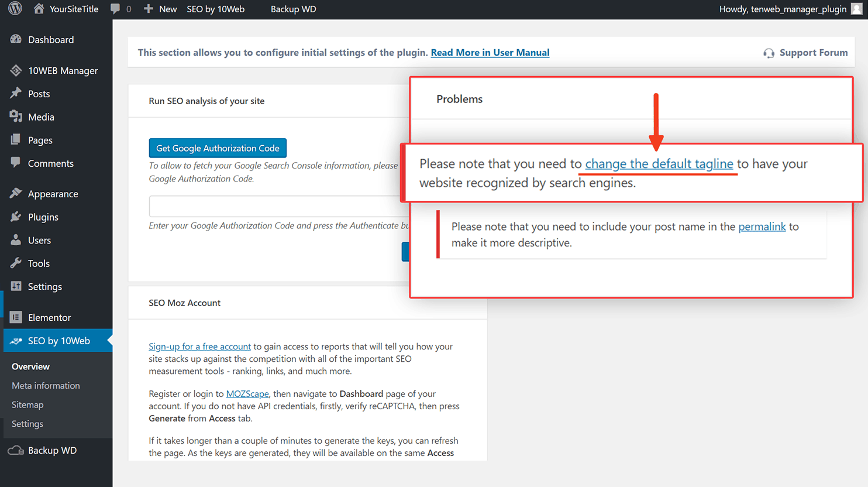Click the Backup WD cloud icon

16,450
